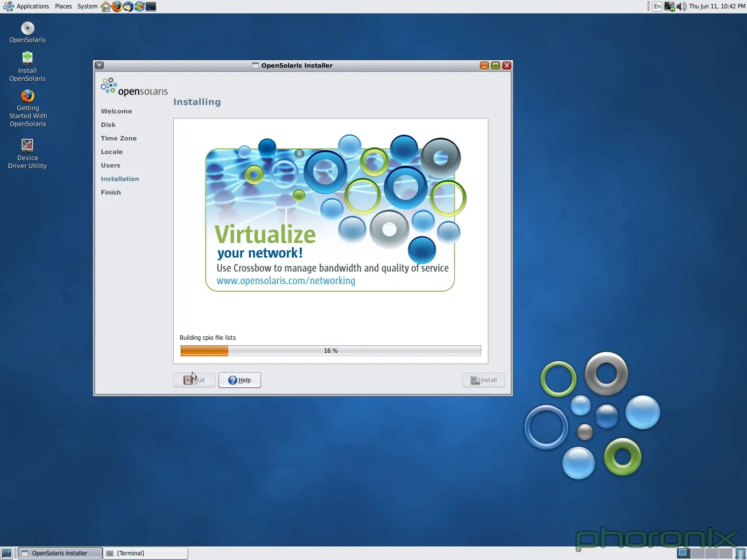Image resolution: width=747 pixels, height=560 pixels.
Task: Launch Home folder from top panel
Action: click(106, 7)
